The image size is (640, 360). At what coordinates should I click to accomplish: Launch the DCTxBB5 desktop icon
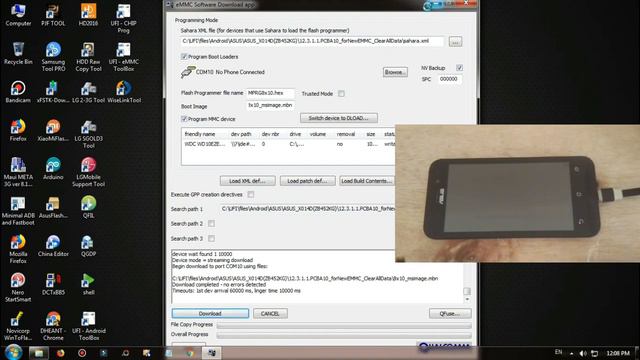pos(53,284)
